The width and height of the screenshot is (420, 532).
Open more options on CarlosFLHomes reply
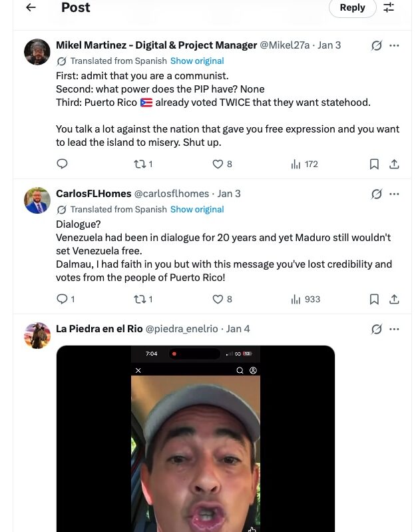pos(394,194)
